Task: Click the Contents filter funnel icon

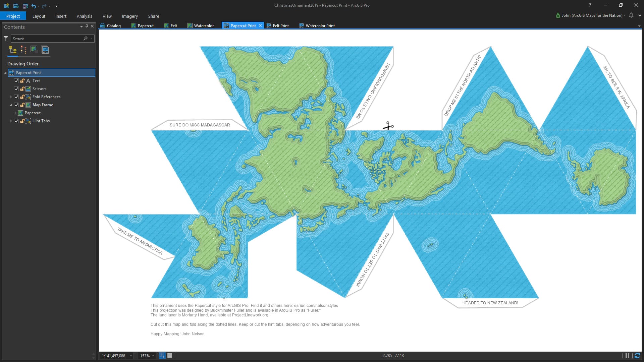Action: [6, 39]
